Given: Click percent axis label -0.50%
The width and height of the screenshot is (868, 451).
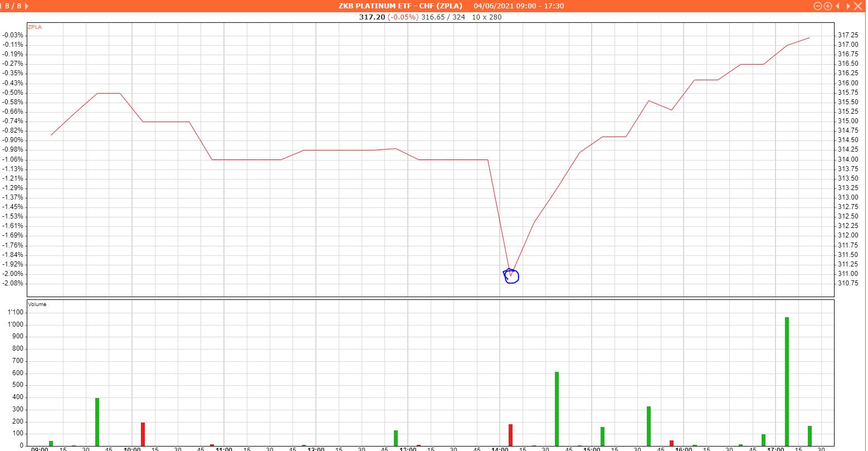Looking at the screenshot, I should point(12,93).
